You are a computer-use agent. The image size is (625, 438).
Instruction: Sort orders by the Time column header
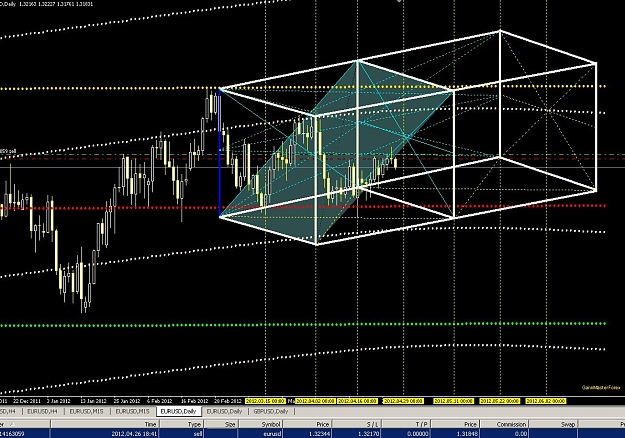(104, 424)
